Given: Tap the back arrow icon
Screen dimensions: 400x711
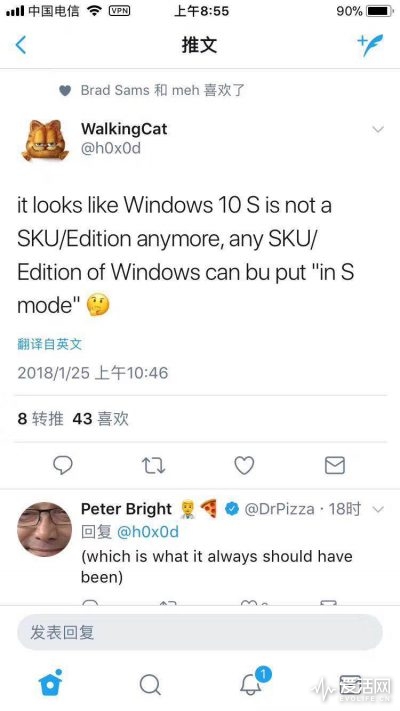Looking at the screenshot, I should (21, 45).
